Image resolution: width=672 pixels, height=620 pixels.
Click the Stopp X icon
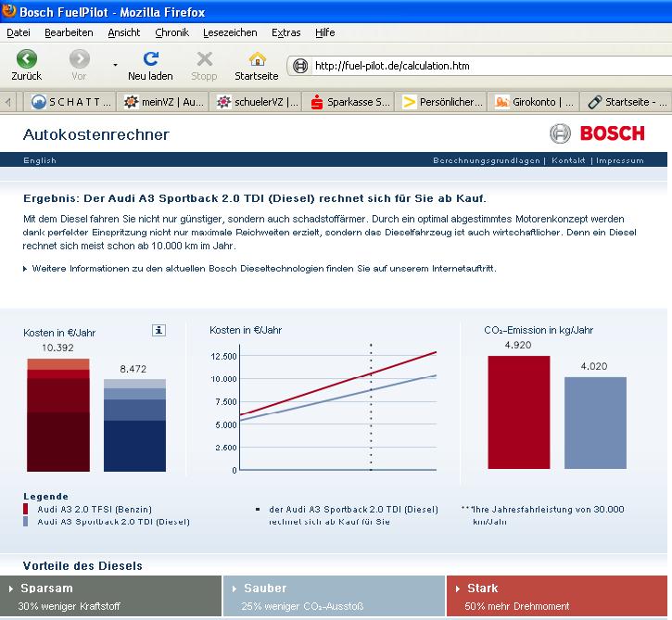pyautogui.click(x=205, y=59)
